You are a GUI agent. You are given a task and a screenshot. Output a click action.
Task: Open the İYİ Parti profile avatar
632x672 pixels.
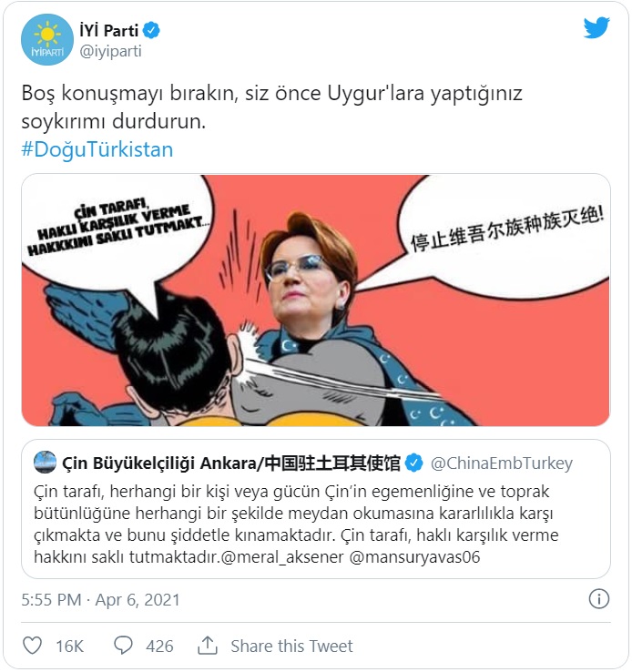tap(47, 40)
